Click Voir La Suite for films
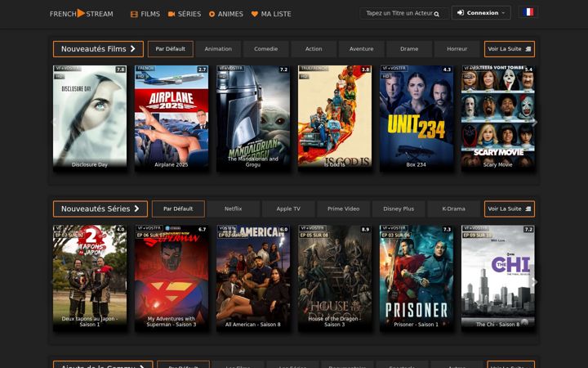588x368 pixels. [510, 49]
